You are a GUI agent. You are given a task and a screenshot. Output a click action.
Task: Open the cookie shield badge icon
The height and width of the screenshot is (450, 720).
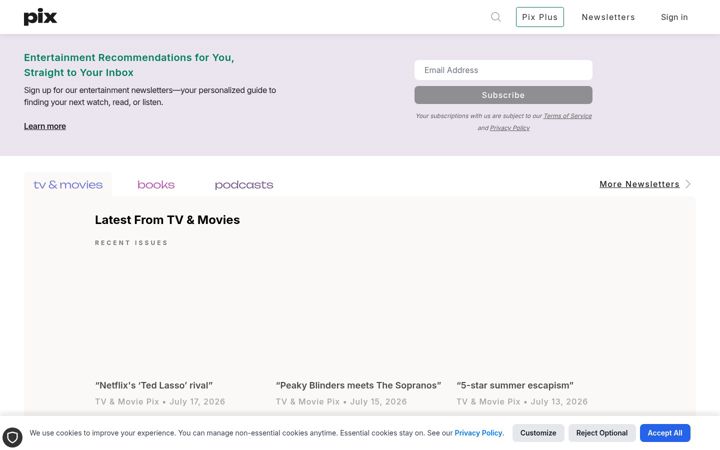[12, 437]
